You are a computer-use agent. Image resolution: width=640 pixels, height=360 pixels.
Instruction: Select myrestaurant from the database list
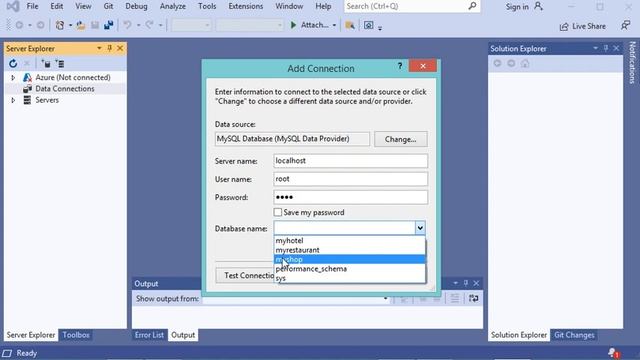coord(349,250)
